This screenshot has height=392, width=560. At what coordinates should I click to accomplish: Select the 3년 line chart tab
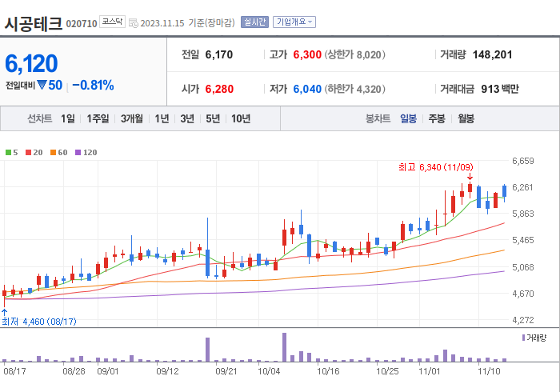click(187, 118)
